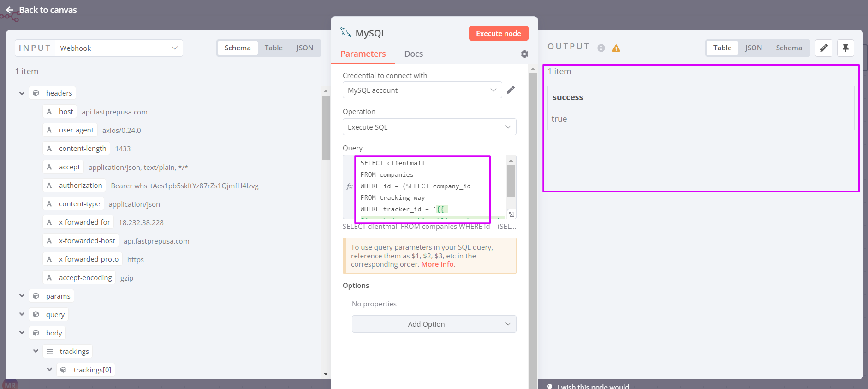868x389 pixels.
Task: Click the string type icon beside host
Action: pyautogui.click(x=49, y=112)
